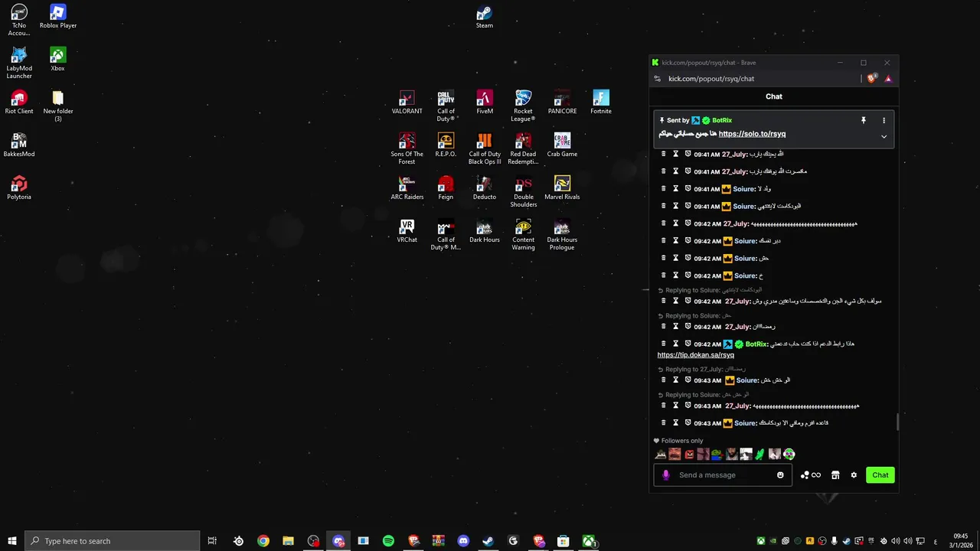Open channel points infinity button

(x=810, y=475)
